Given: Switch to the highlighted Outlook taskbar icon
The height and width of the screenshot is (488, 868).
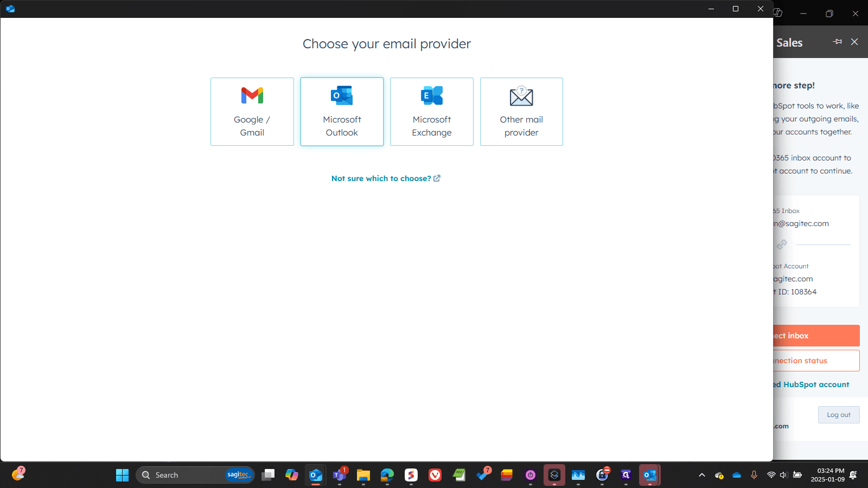Looking at the screenshot, I should 650,475.
